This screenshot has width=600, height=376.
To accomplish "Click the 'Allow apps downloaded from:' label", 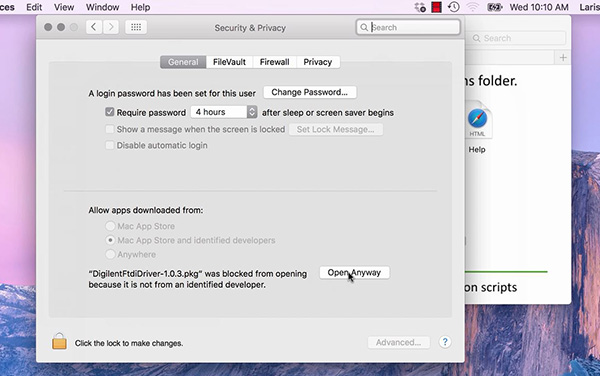I will click(146, 210).
